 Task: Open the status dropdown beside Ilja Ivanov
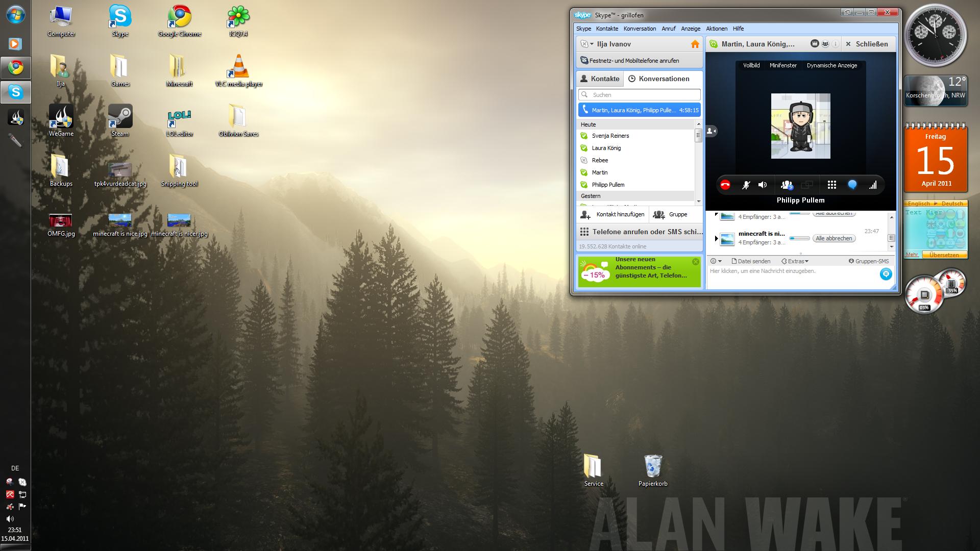click(587, 44)
